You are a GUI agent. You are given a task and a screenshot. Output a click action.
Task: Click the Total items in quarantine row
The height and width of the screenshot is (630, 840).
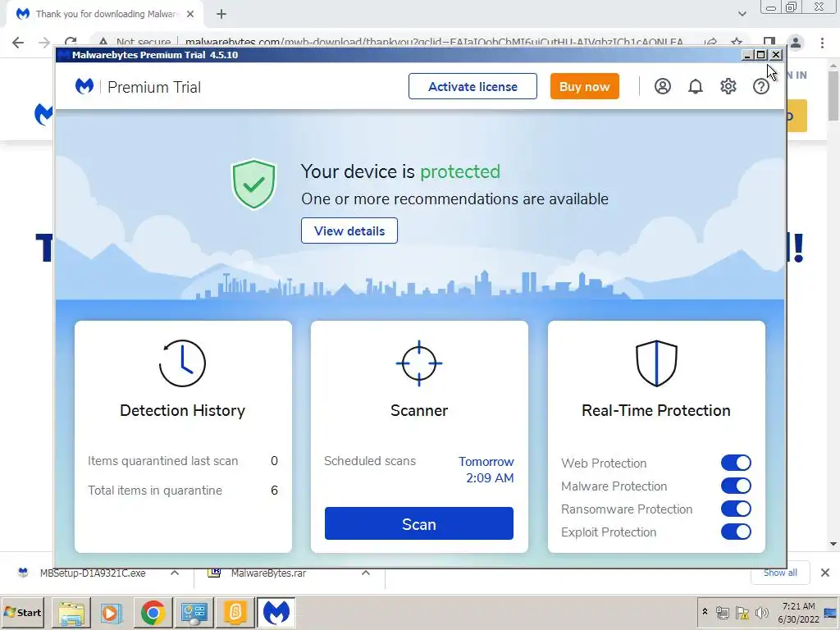pos(183,491)
